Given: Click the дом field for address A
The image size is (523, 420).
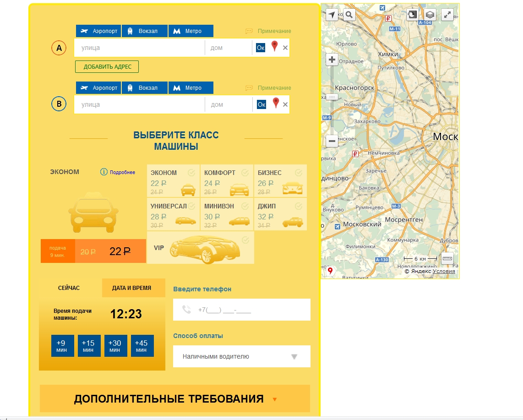Looking at the screenshot, I should [x=229, y=48].
